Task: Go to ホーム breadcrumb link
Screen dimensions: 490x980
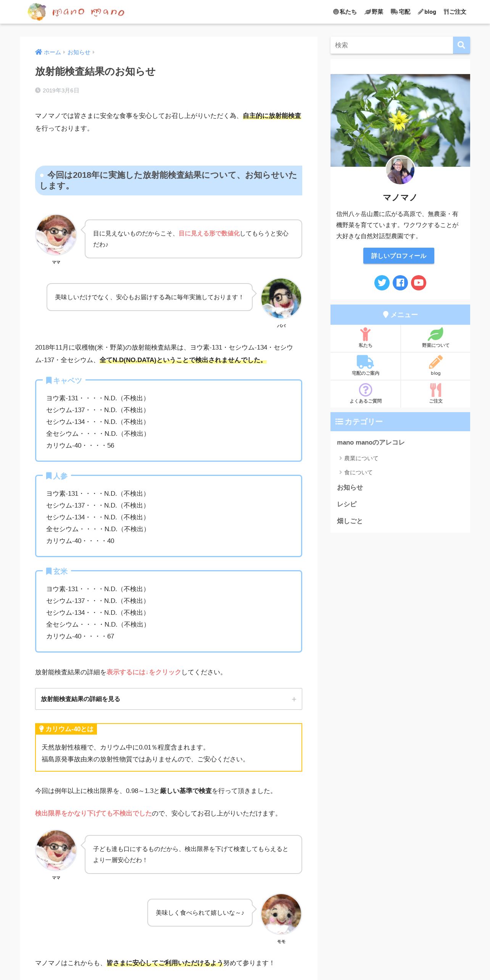Action: (x=52, y=52)
